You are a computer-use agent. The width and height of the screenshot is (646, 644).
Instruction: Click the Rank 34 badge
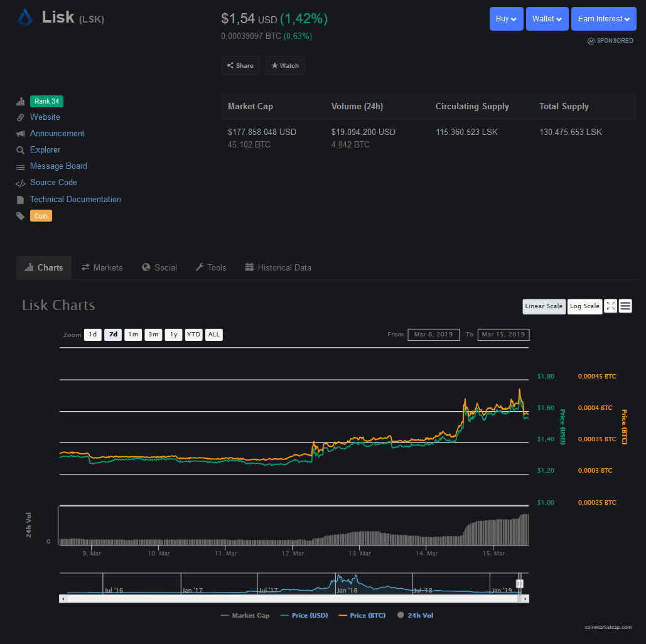click(x=46, y=101)
